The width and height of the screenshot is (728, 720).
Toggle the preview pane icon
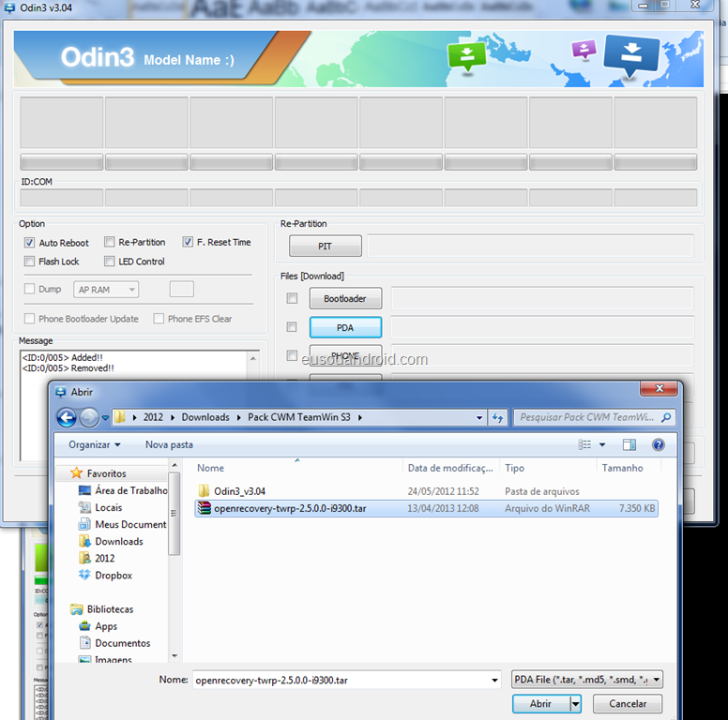pyautogui.click(x=629, y=445)
